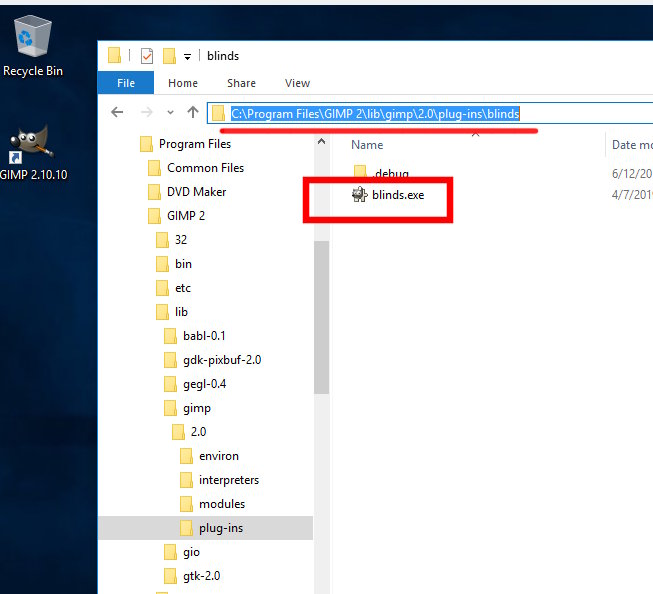Screen dimensions: 653x594
Task: Click the Common Files folder icon
Action: 154,168
